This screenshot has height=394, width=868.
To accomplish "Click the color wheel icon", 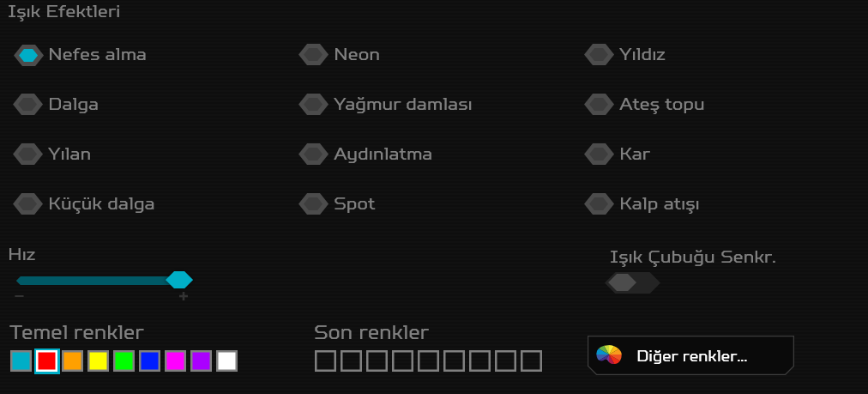I will coord(609,355).
